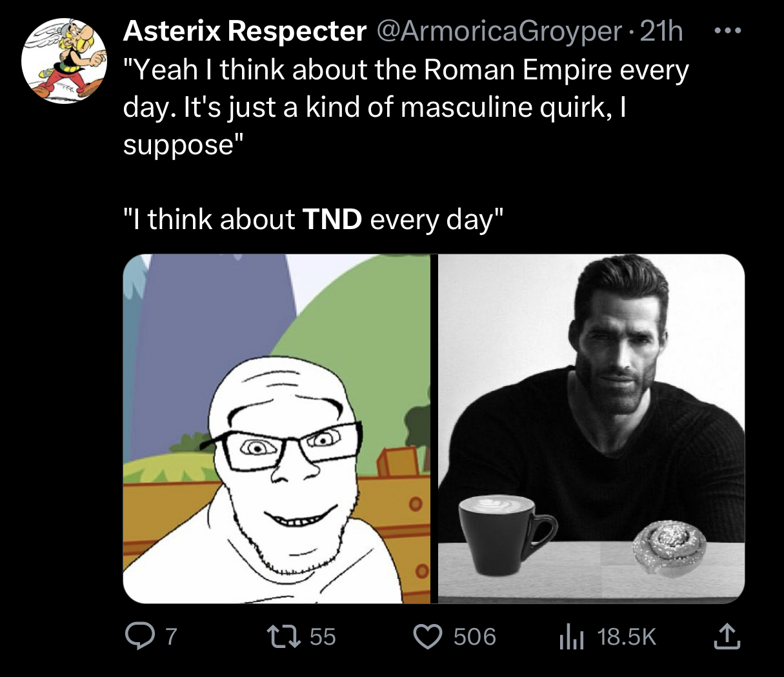Like the tweet with the heart icon
The width and height of the screenshot is (784, 677).
tap(427, 637)
